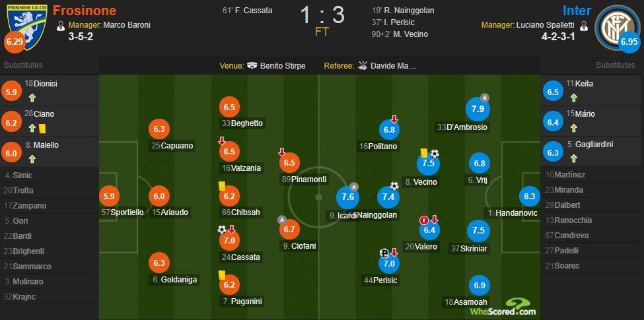Click the referee whistle icon

(362, 65)
